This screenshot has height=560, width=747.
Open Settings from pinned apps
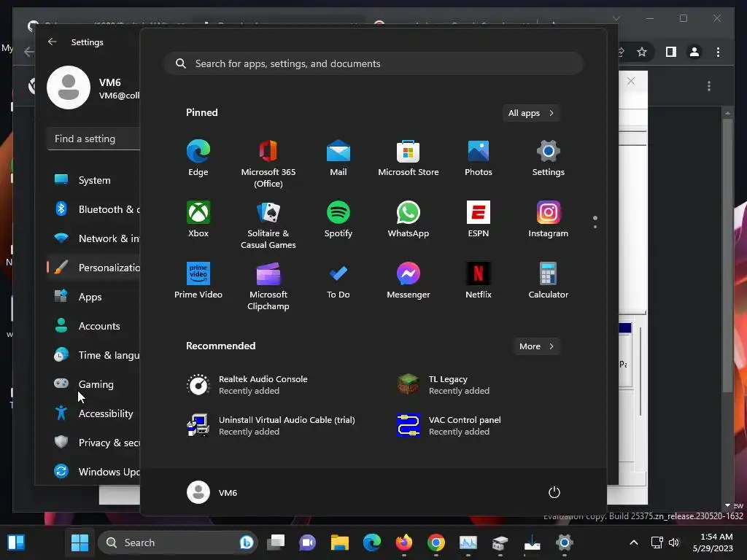(549, 158)
